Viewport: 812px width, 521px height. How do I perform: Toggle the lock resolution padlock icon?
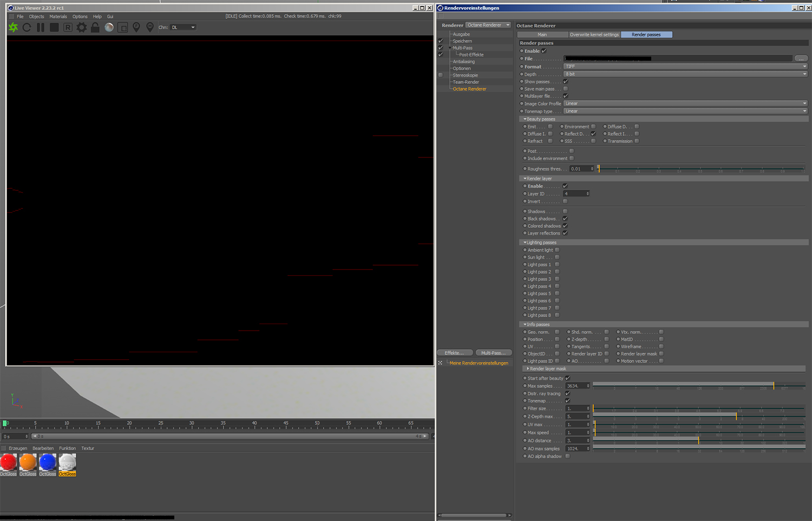point(95,27)
